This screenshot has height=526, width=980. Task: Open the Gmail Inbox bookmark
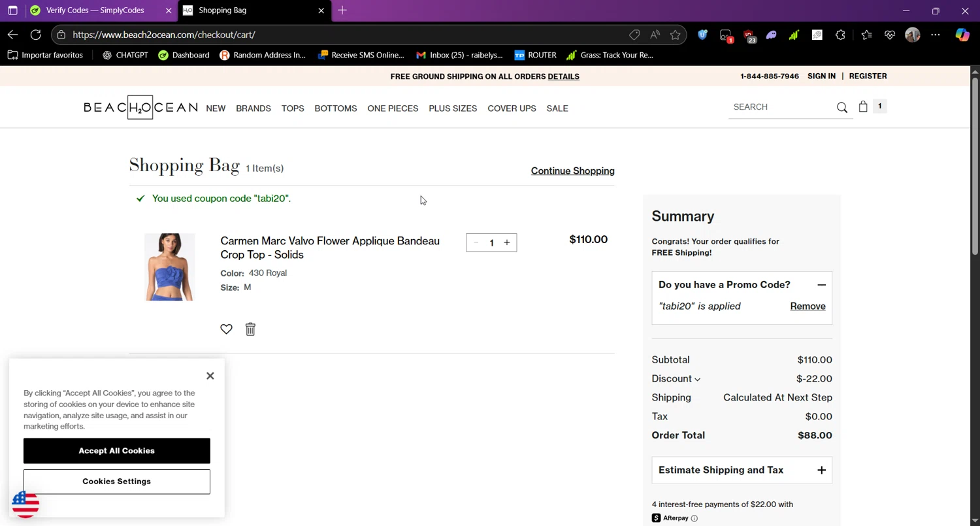coord(459,55)
